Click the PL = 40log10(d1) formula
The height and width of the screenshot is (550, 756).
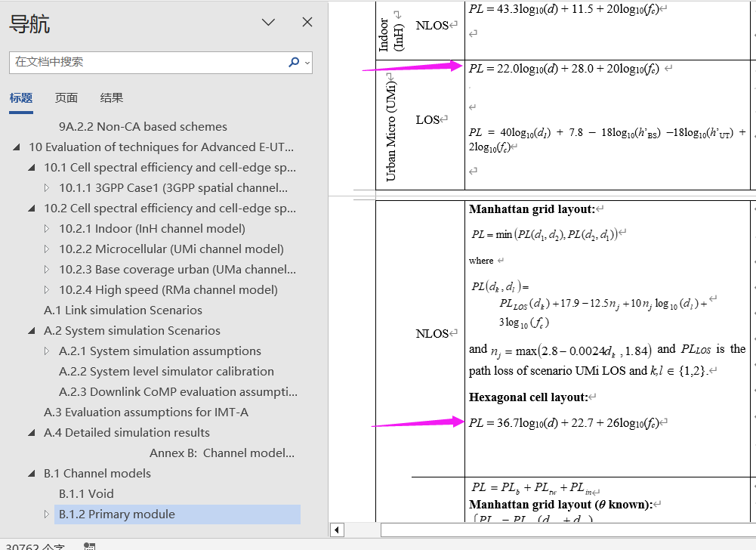[x=607, y=140]
